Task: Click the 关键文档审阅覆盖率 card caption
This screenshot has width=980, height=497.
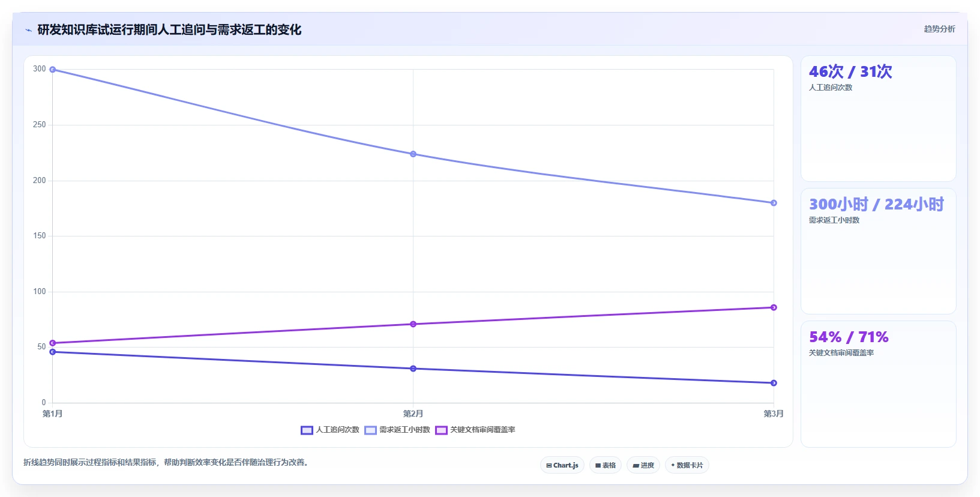Action: click(x=841, y=353)
